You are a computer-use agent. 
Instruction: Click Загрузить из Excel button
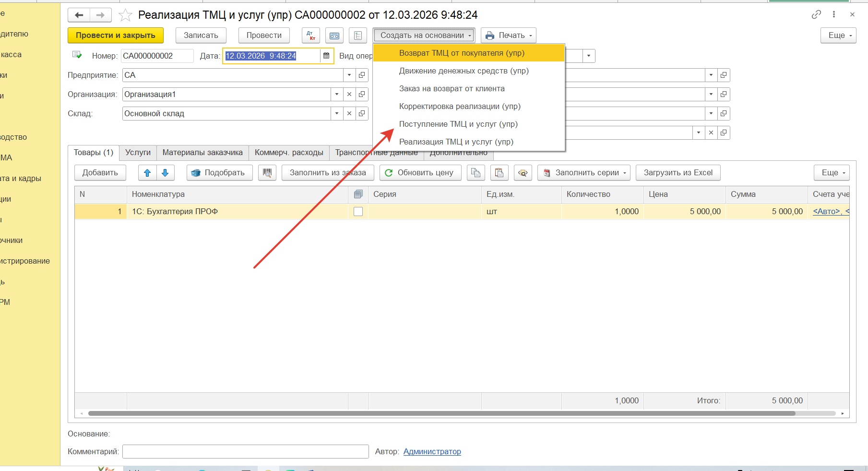[678, 173]
